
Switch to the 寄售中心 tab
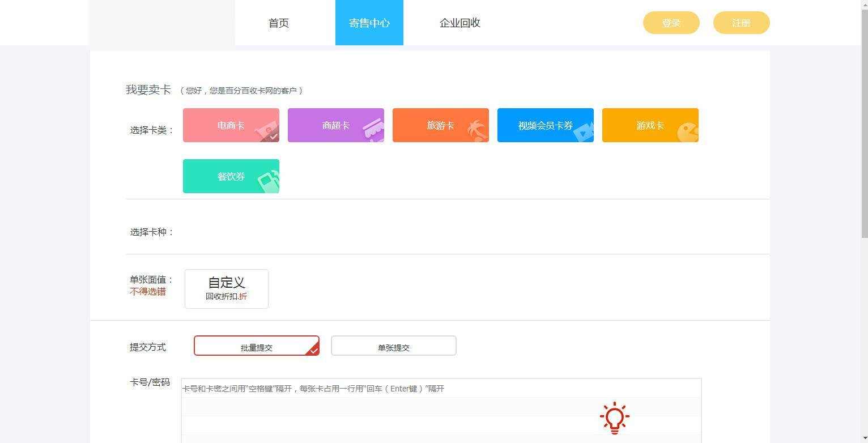(369, 23)
